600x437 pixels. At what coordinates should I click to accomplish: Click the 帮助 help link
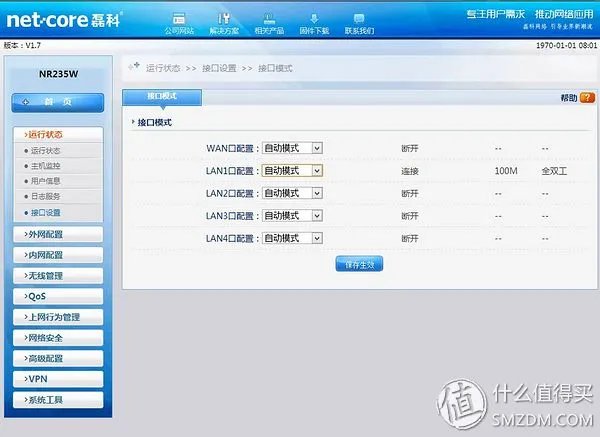(569, 98)
